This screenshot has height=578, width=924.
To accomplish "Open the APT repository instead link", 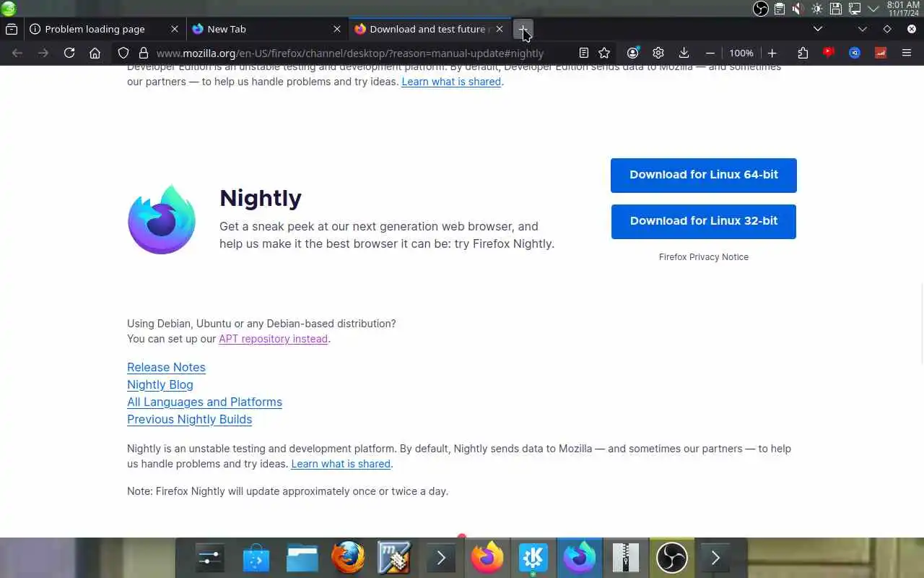I will click(x=274, y=339).
